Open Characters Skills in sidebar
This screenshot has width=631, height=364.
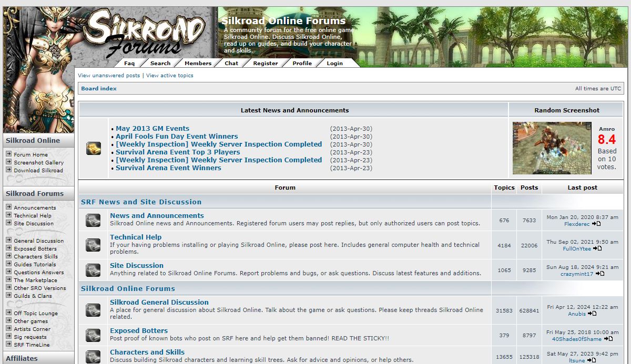point(36,256)
